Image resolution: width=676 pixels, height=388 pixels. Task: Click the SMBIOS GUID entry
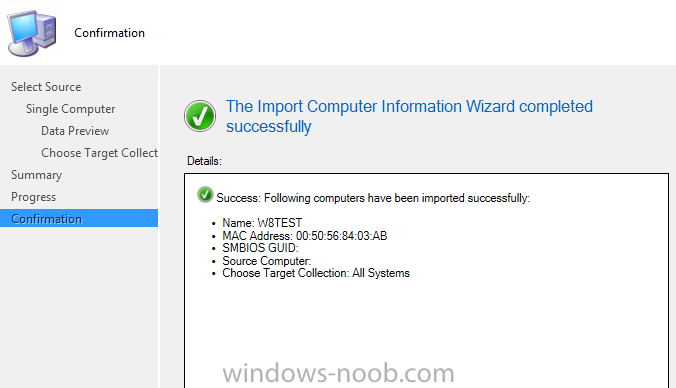point(260,248)
